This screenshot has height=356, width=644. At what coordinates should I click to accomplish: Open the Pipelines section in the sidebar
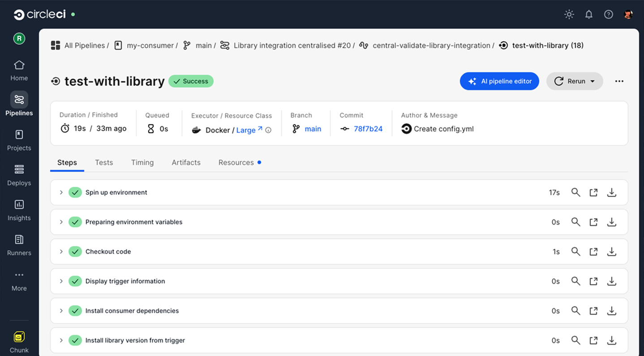(19, 103)
